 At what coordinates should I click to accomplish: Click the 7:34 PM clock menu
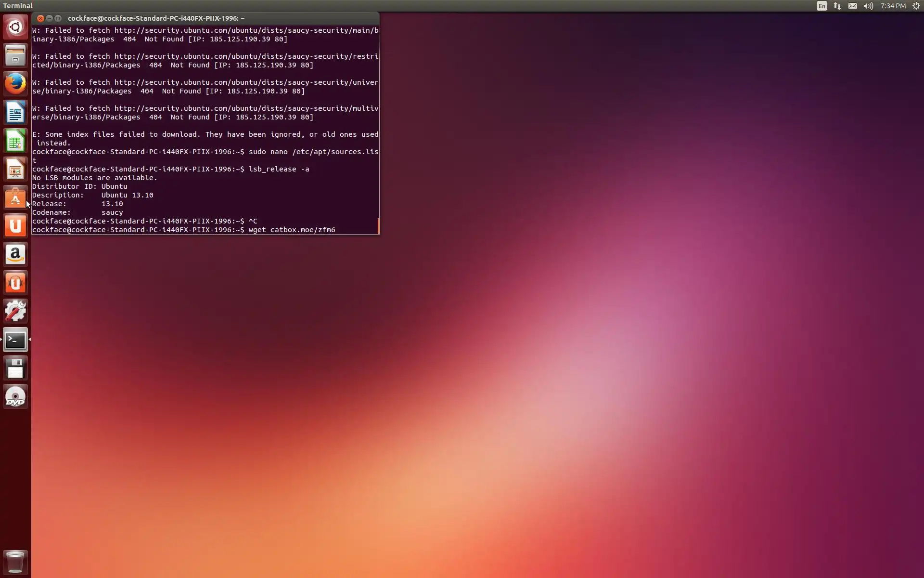(893, 6)
